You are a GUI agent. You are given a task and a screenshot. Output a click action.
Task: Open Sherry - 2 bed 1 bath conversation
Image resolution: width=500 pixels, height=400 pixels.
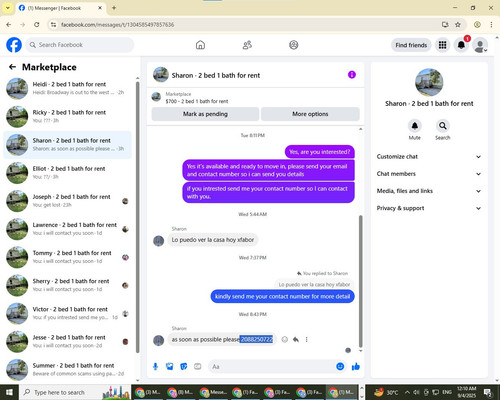[67, 285]
